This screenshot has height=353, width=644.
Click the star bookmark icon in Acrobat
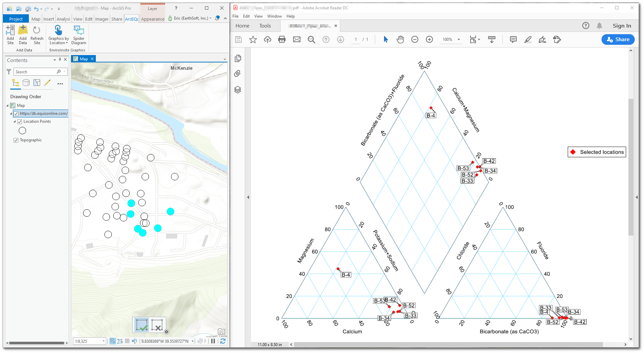point(253,40)
